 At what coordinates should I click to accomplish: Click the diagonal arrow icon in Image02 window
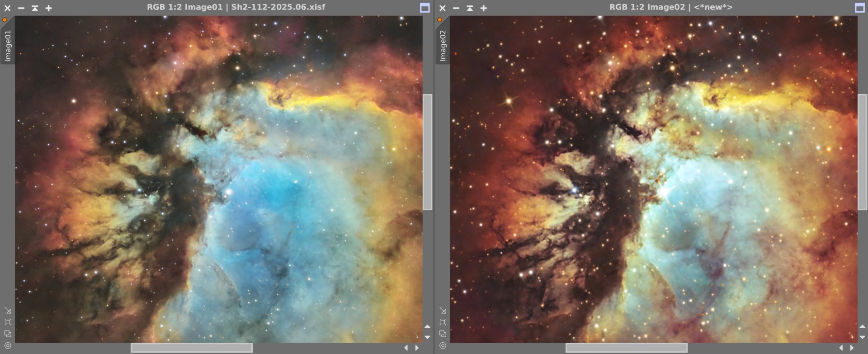coord(443,311)
